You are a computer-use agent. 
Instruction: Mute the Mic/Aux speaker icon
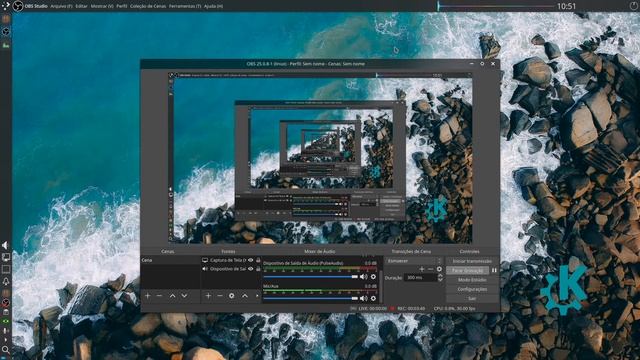(x=364, y=298)
